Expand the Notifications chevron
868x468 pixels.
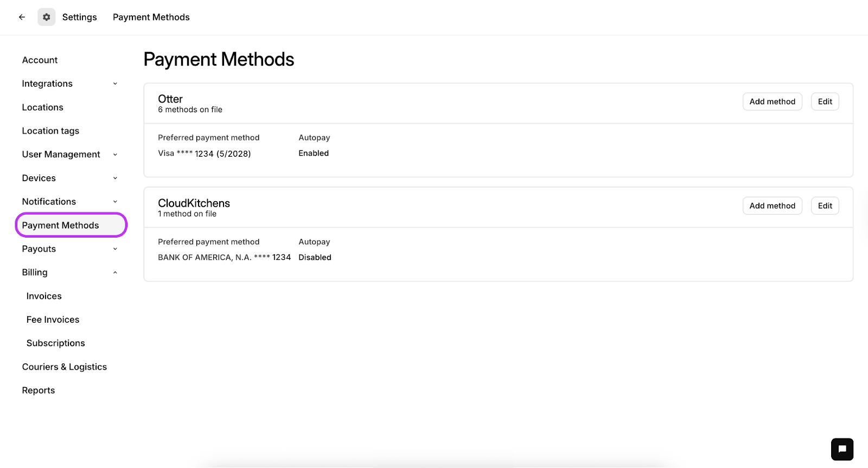(115, 202)
